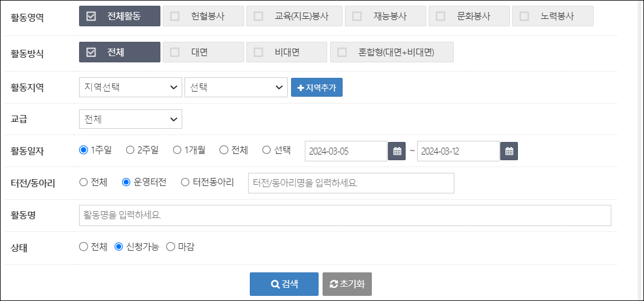Screen dimensions: 644x301
Task: Select the 운영터전 radio option
Action: [127, 183]
